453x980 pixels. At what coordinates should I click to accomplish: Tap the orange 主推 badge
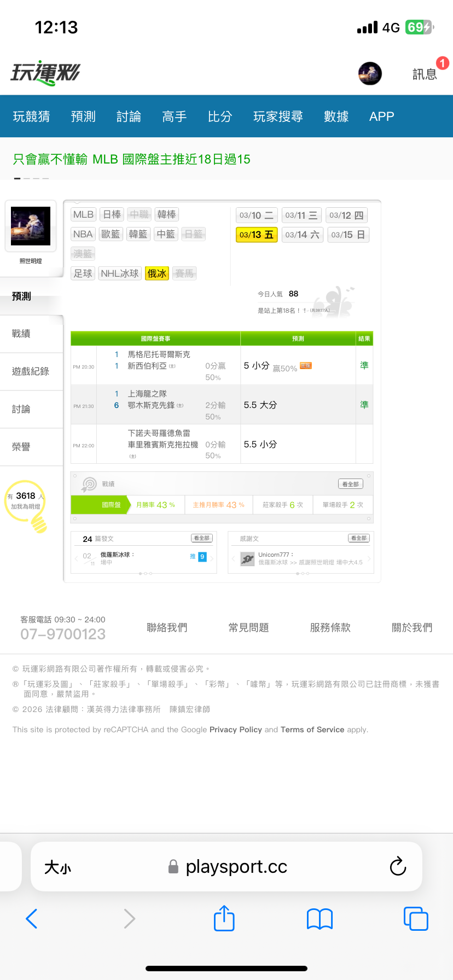(306, 366)
